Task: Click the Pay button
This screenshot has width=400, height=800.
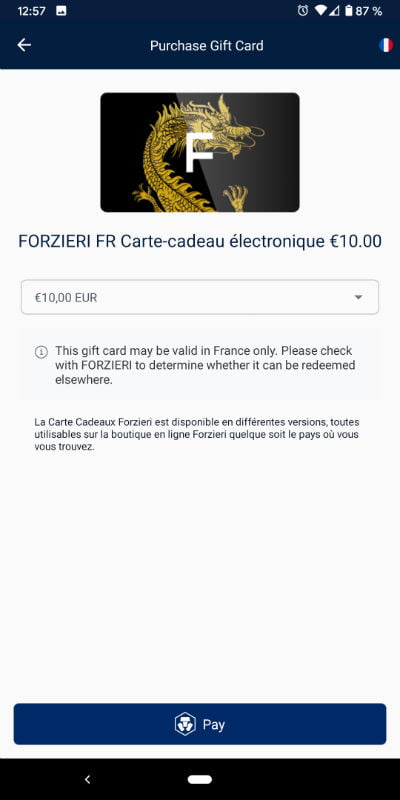Action: tap(200, 724)
